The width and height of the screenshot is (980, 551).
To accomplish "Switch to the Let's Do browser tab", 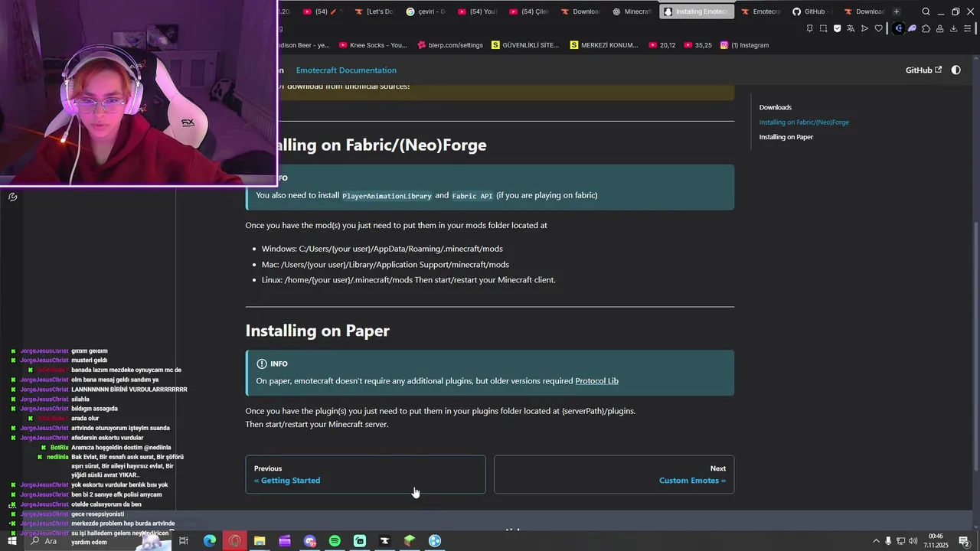I will (x=374, y=11).
